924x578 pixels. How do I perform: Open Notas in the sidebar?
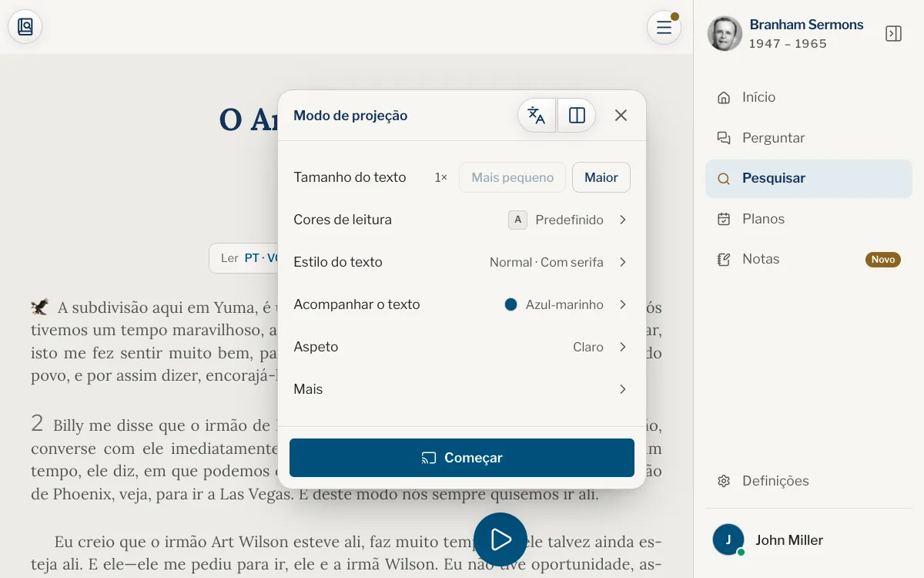[808, 259]
